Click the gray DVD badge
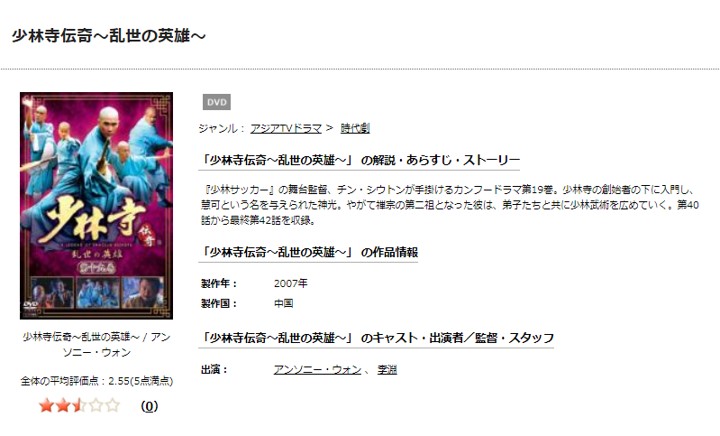This screenshot has height=436, width=720. coord(217,102)
